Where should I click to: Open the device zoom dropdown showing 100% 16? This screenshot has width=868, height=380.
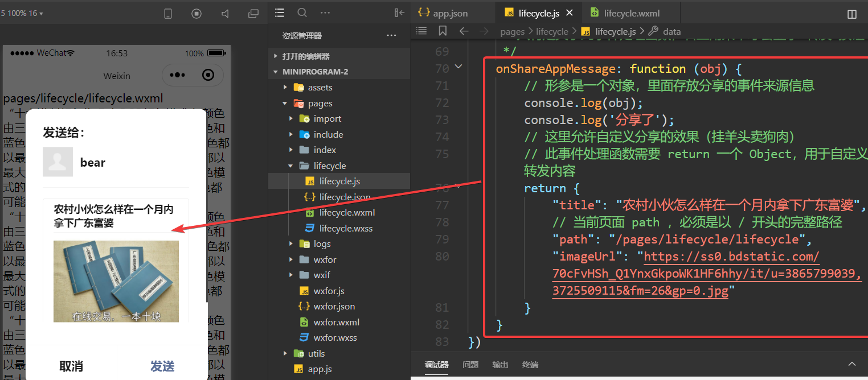point(22,13)
